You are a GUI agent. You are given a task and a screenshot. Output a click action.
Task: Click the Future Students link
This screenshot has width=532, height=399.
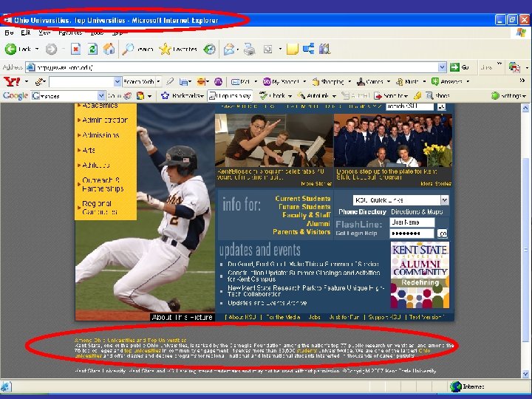[x=304, y=207]
